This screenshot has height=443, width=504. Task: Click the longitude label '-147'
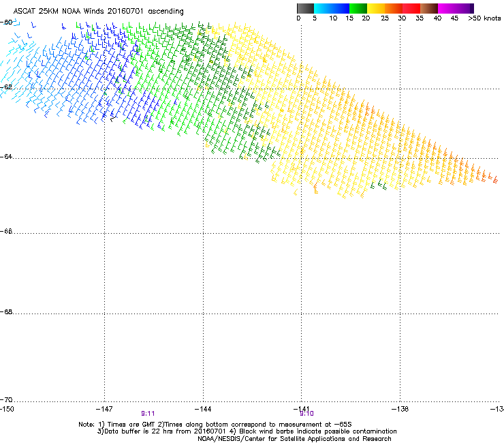click(x=104, y=409)
